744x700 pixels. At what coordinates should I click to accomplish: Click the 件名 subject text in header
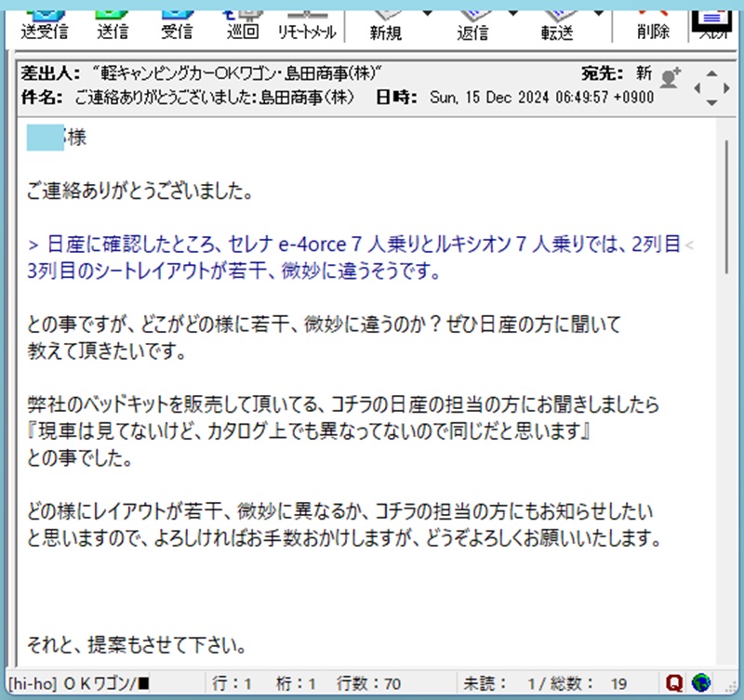pos(215,98)
